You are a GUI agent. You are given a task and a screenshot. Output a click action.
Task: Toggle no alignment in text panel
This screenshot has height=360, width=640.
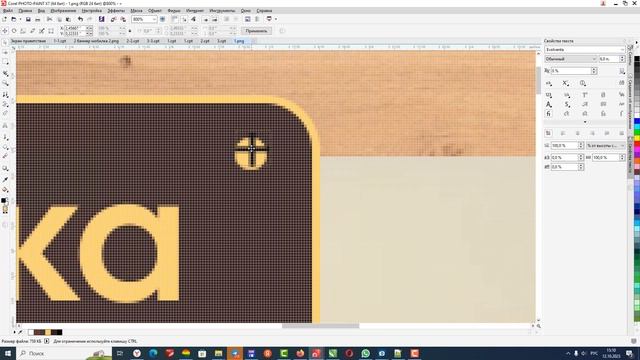(548, 133)
